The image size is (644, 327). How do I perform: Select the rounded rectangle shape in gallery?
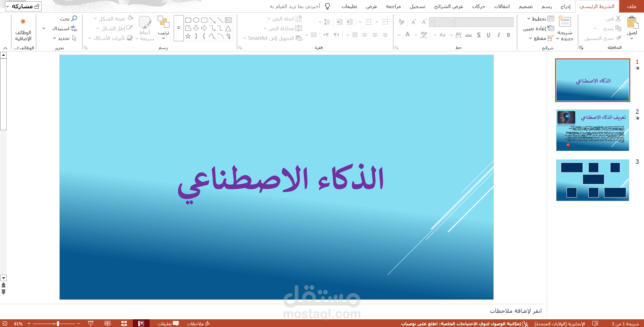(x=188, y=20)
